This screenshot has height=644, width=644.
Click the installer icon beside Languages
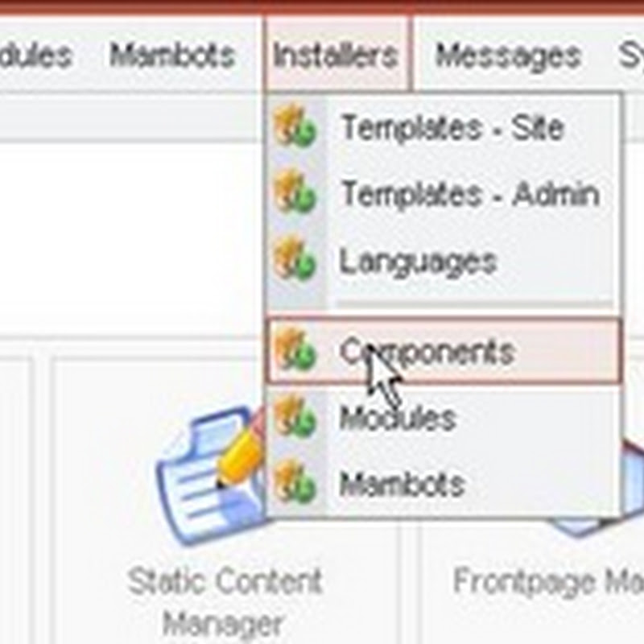(295, 259)
